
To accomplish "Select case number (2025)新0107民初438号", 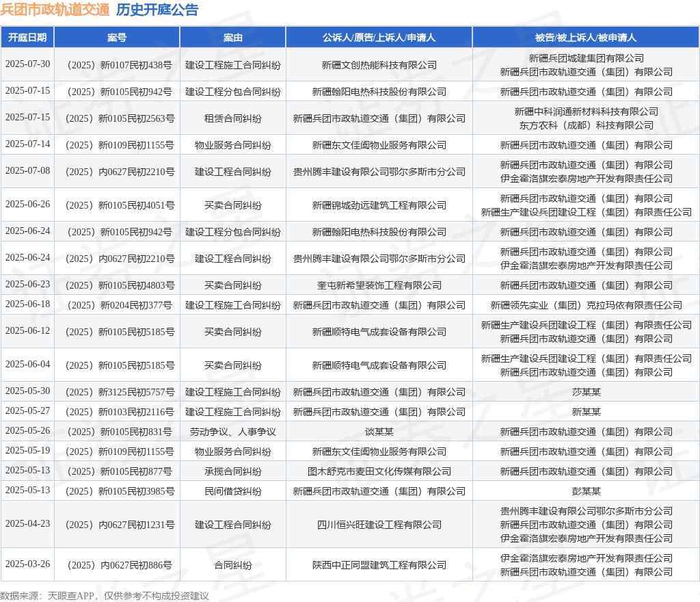I will [120, 65].
